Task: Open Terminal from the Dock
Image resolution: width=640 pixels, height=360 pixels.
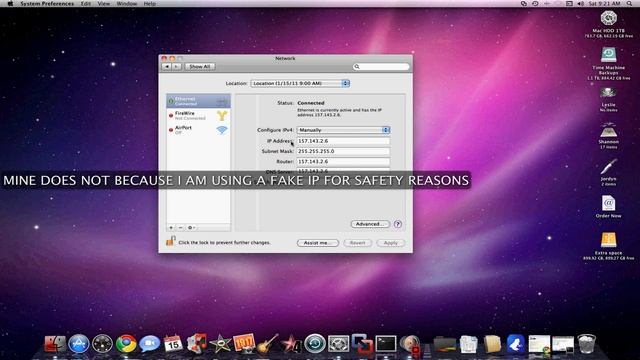Action: (x=386, y=344)
